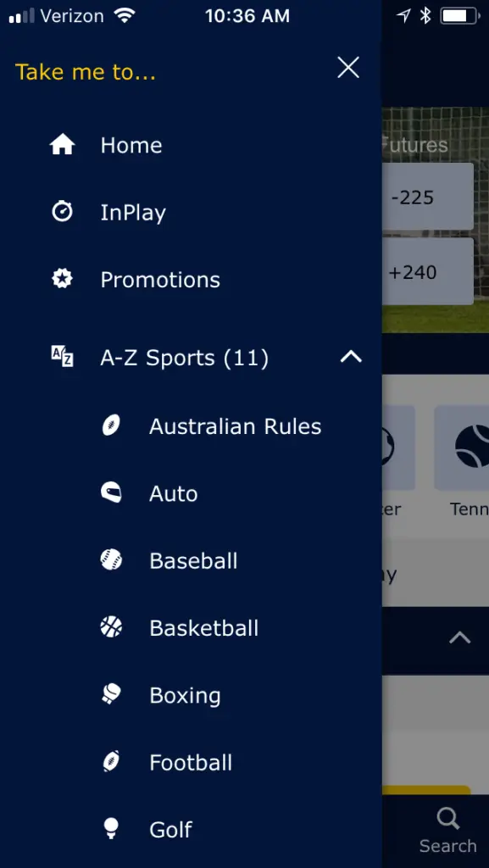Close the Take me to menu
Image resolution: width=489 pixels, height=868 pixels.
[348, 68]
